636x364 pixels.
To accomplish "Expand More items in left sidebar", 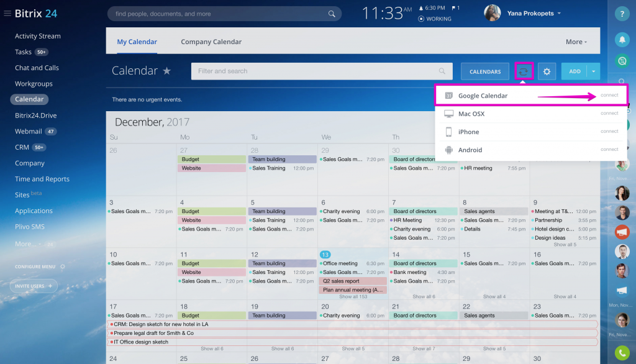I will (27, 243).
